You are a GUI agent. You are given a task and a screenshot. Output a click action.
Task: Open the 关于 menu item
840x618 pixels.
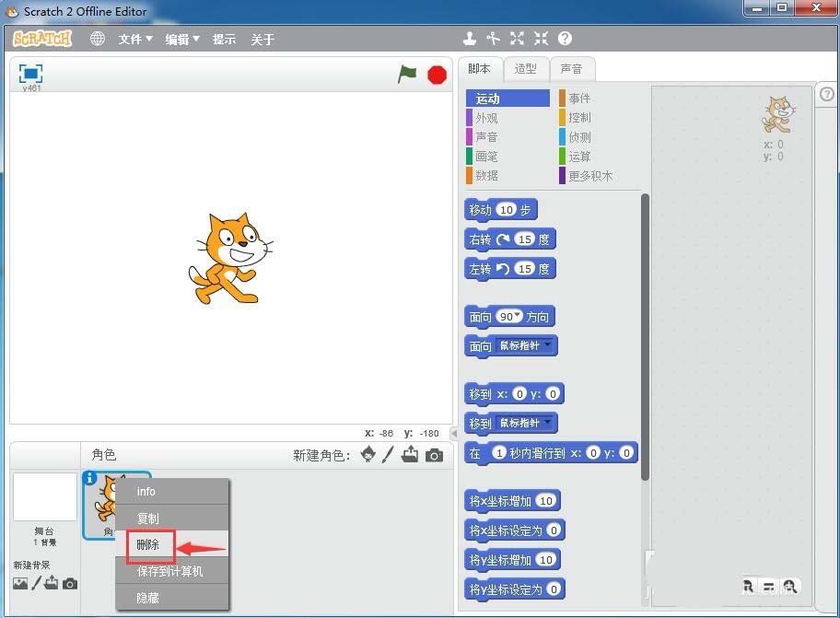262,39
